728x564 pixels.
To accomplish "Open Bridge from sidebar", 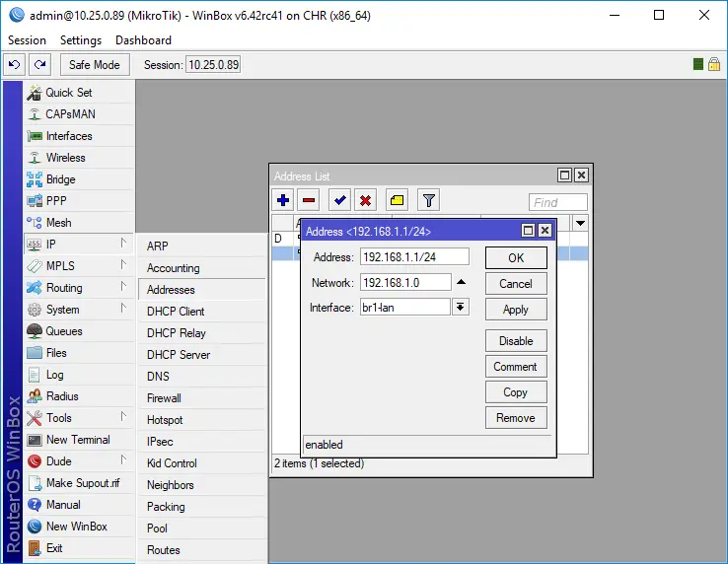I will coord(79,179).
